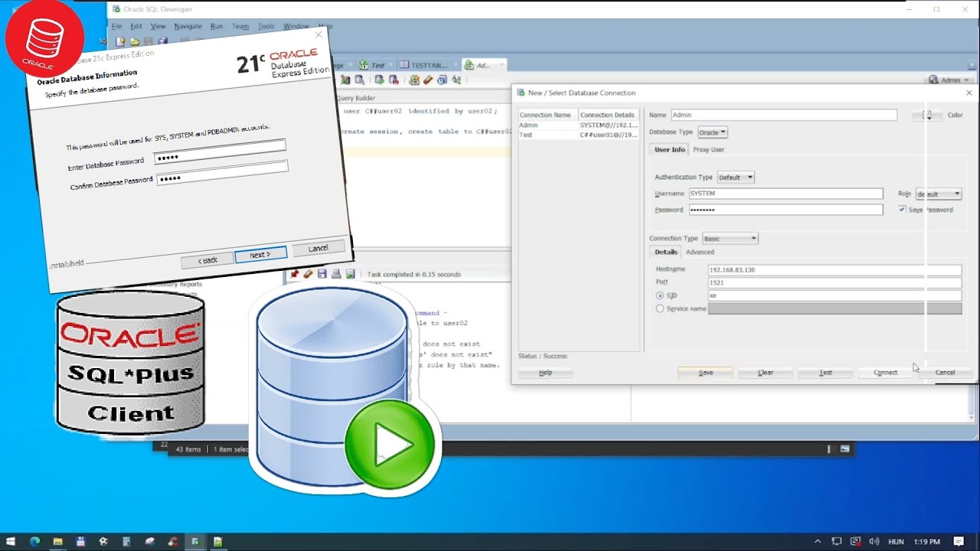Launch Microsoft Edge from taskbar
This screenshot has height=551, width=980.
tap(34, 541)
